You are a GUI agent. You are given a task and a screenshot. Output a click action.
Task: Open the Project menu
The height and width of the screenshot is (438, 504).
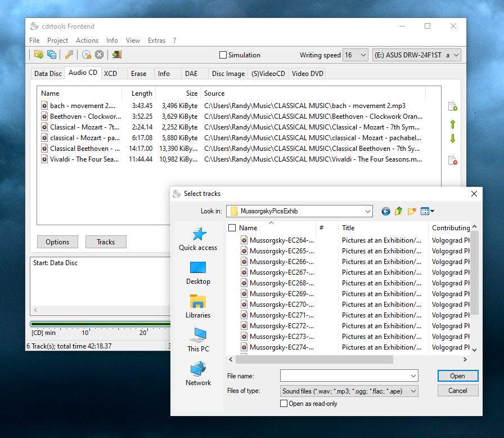[57, 40]
